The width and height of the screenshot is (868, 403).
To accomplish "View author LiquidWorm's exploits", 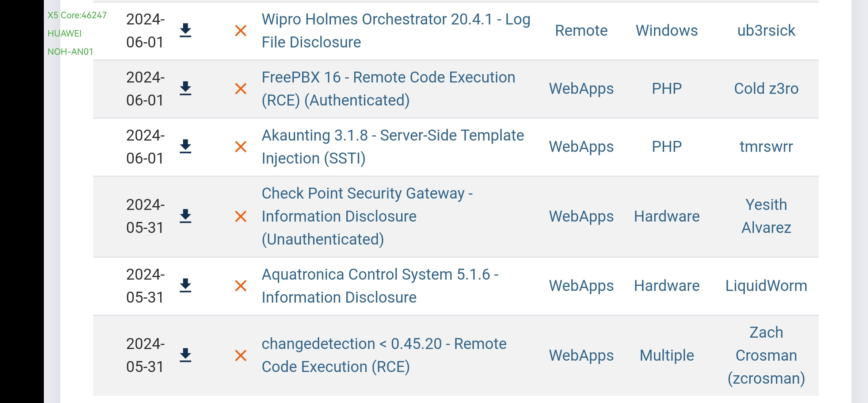I will click(x=766, y=286).
